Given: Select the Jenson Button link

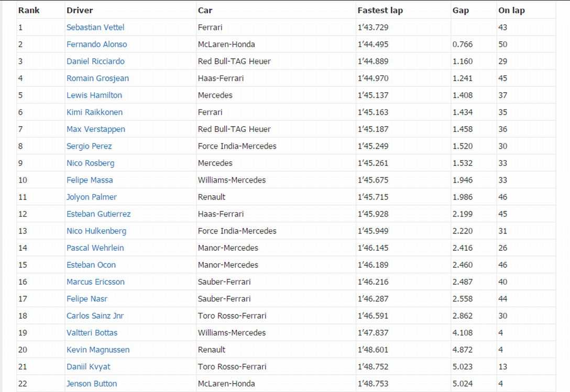Looking at the screenshot, I should click(92, 384).
